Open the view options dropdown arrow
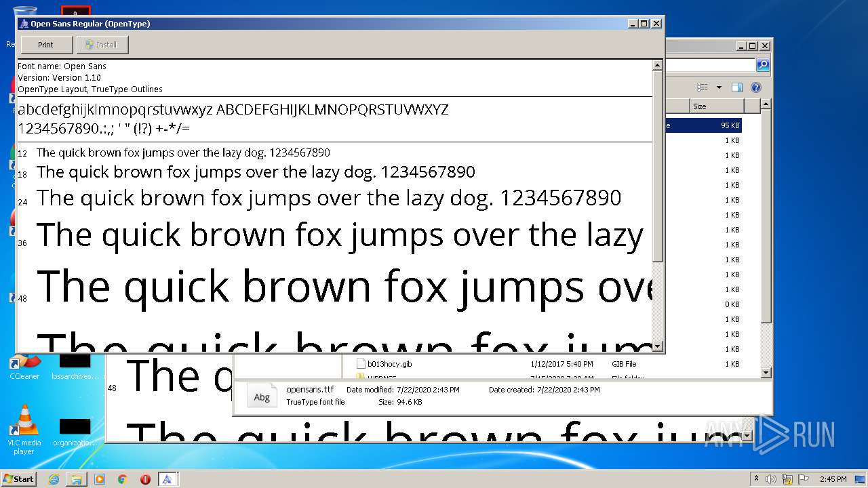 pyautogui.click(x=719, y=87)
